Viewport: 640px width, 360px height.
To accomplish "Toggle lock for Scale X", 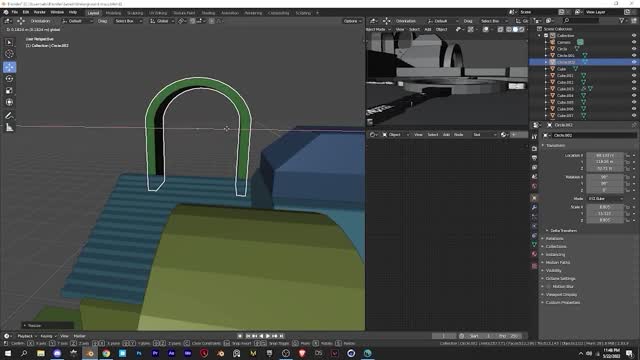I will 627,207.
